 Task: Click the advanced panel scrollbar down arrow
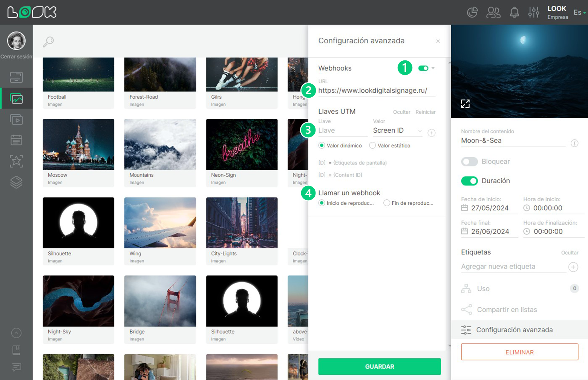click(x=449, y=346)
